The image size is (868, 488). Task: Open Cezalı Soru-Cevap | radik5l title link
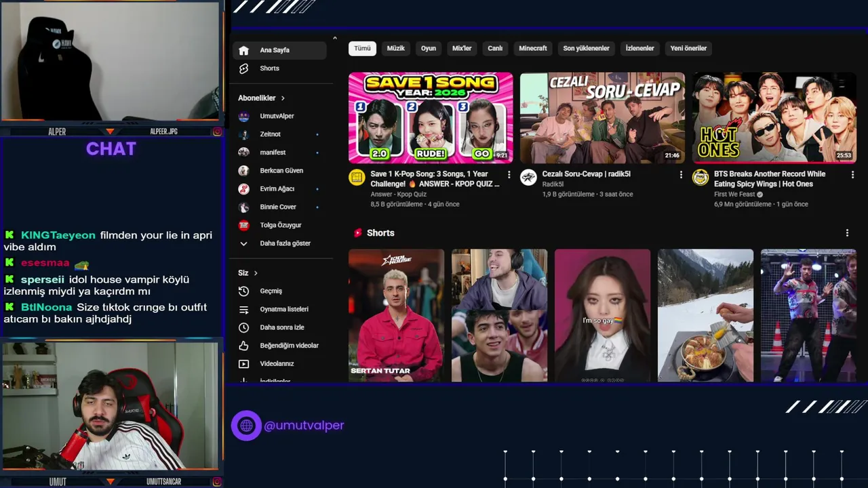(x=587, y=174)
